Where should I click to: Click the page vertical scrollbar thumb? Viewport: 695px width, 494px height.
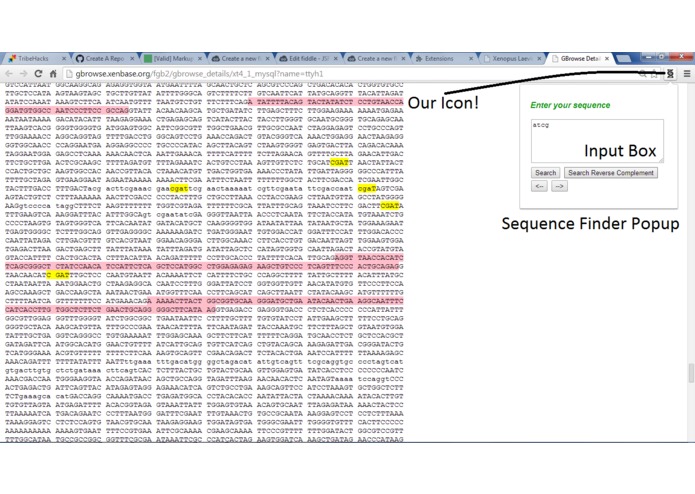coord(691,373)
